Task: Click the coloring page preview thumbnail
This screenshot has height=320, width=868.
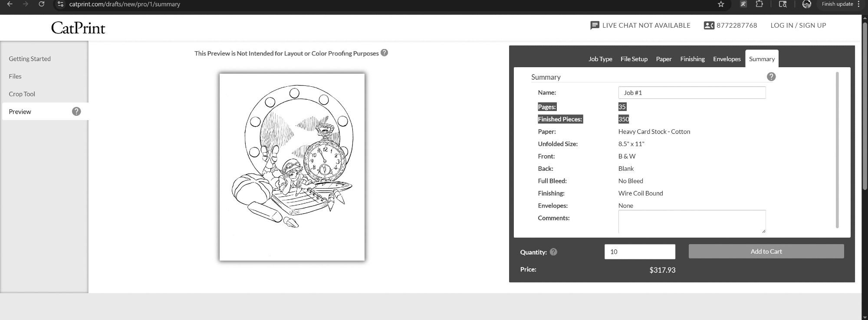Action: pos(292,167)
